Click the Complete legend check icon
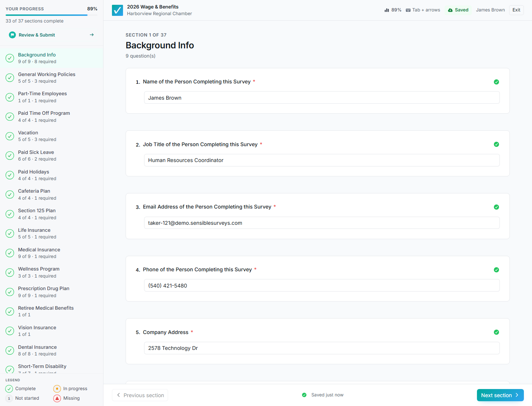 9,389
